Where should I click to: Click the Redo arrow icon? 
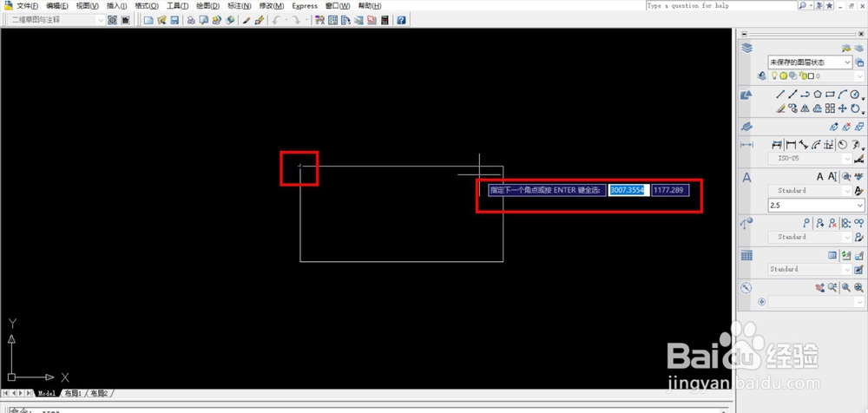tap(296, 20)
